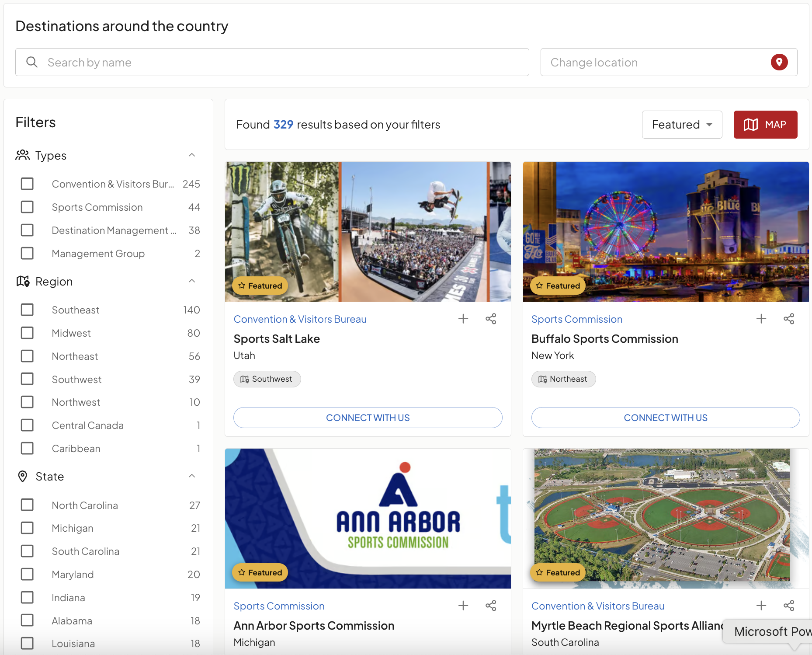Screen dimensions: 812x655
Task: Click Convention & Visitors Bureau link on Myrtle Beach card
Action: [598, 606]
